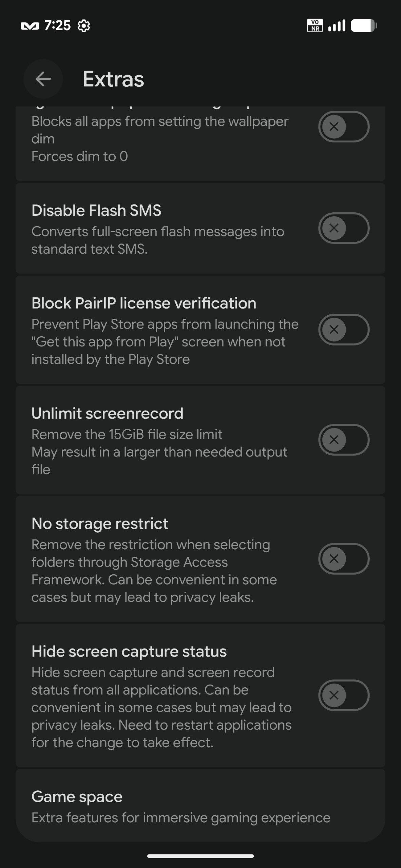This screenshot has width=401, height=868.
Task: Toggle the wallpaper dim blocking switch
Action: coord(344,126)
